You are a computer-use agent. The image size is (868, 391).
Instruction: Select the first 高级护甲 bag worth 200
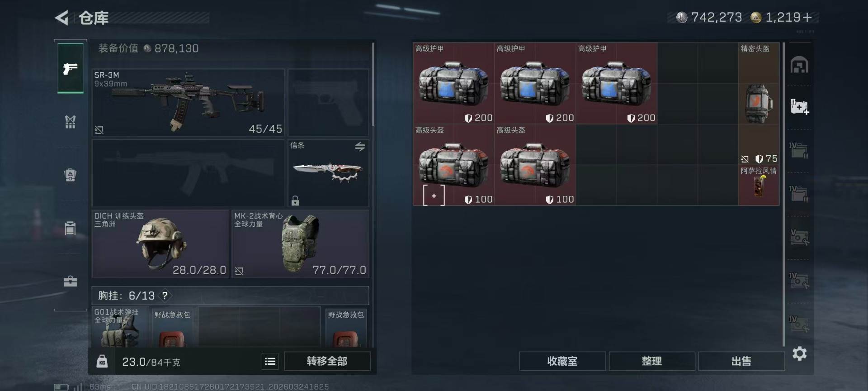point(453,83)
